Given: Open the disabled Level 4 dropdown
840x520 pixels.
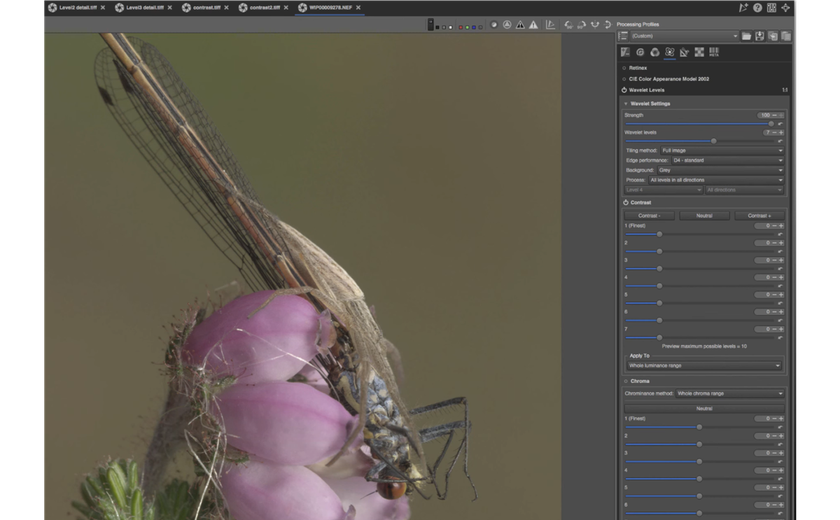Looking at the screenshot, I should point(663,190).
